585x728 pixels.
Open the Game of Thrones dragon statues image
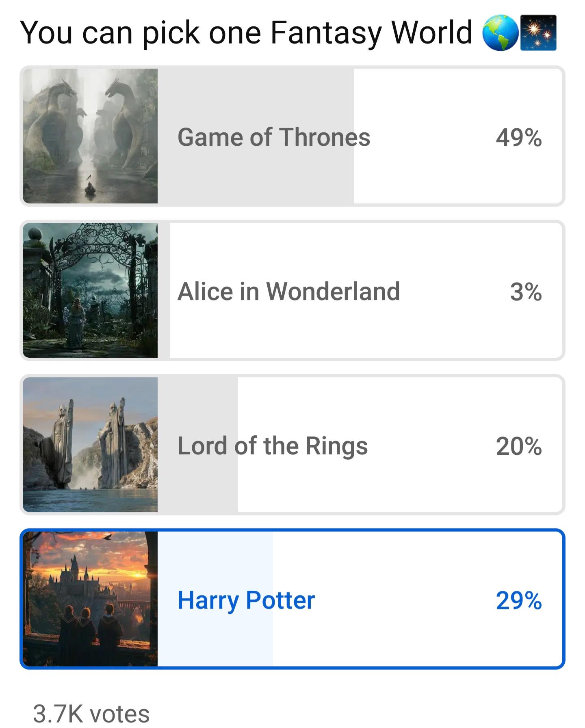[x=90, y=136]
